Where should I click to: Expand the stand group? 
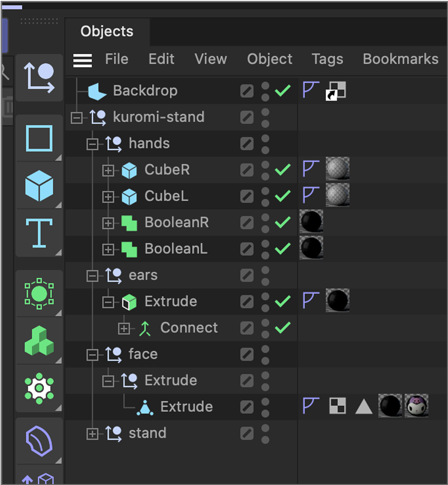[x=92, y=434]
